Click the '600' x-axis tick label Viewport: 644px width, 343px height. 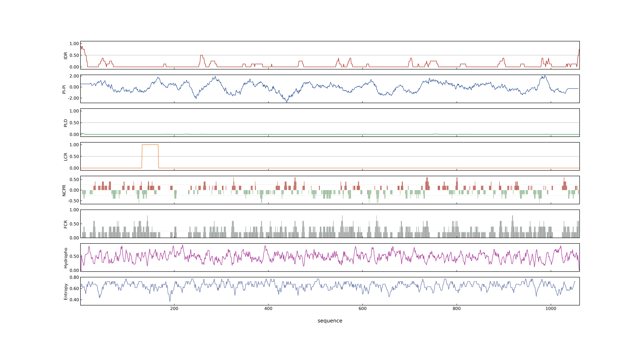[x=362, y=309]
